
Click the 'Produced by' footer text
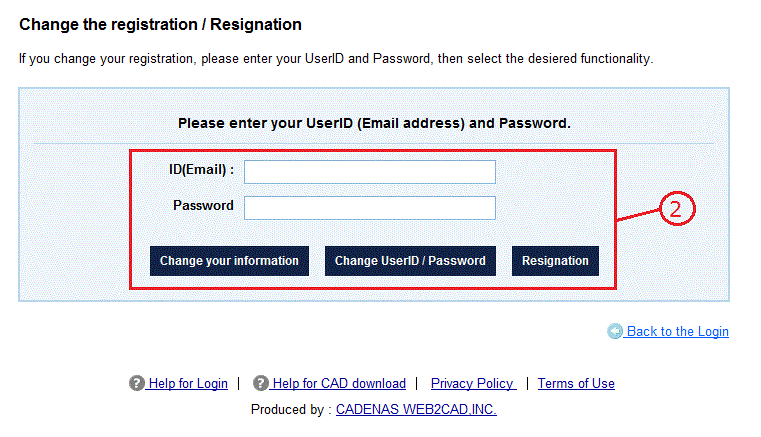(x=291, y=410)
